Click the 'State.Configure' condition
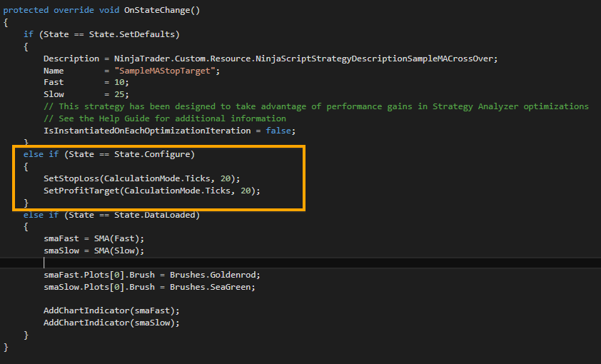Image resolution: width=601 pixels, height=364 pixels. [152, 154]
